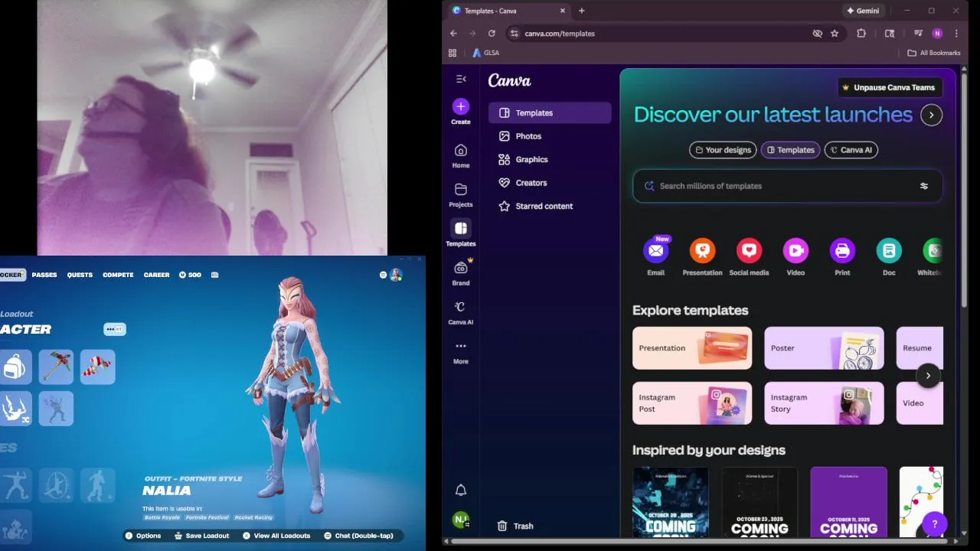Open Templates in Canva left menu
This screenshot has width=980, height=551.
(550, 112)
